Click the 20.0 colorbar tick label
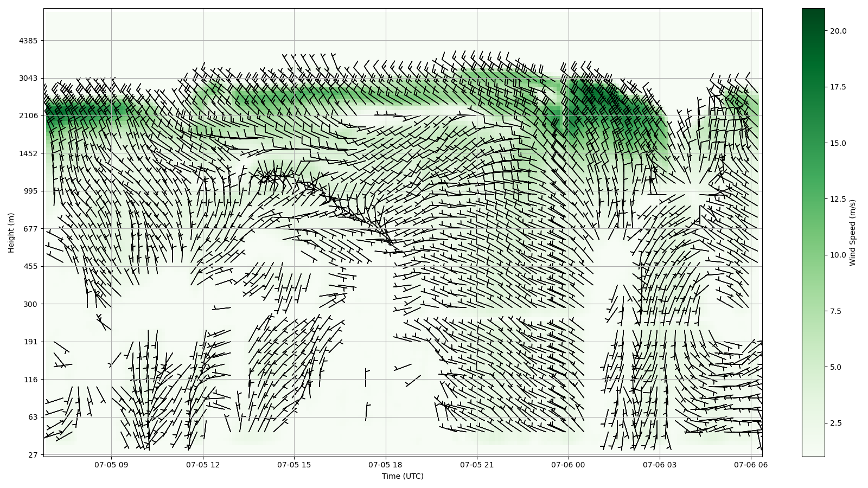The height and width of the screenshot is (488, 868). (838, 31)
